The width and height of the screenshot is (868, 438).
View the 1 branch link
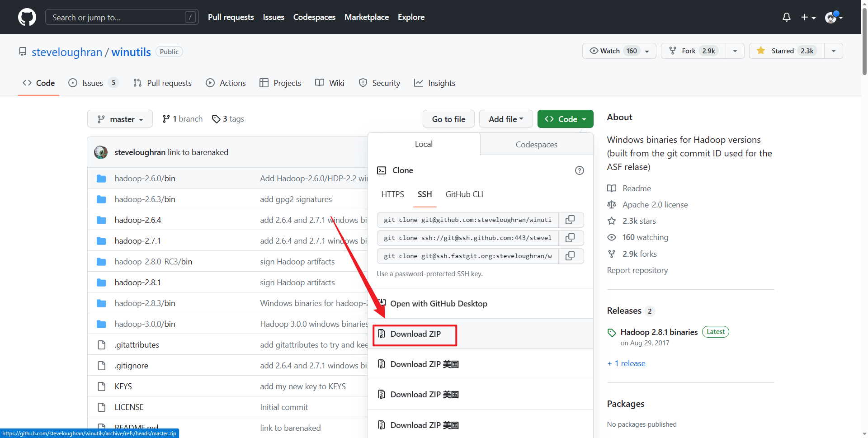pyautogui.click(x=183, y=119)
